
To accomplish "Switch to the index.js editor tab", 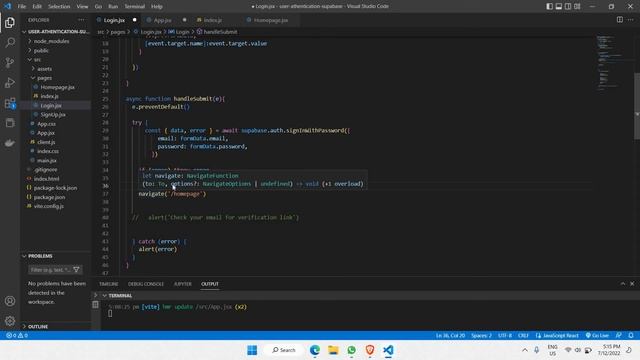I will (213, 20).
